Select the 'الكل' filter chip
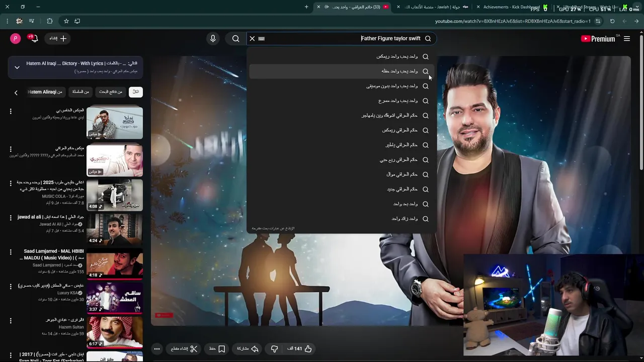 point(136,92)
